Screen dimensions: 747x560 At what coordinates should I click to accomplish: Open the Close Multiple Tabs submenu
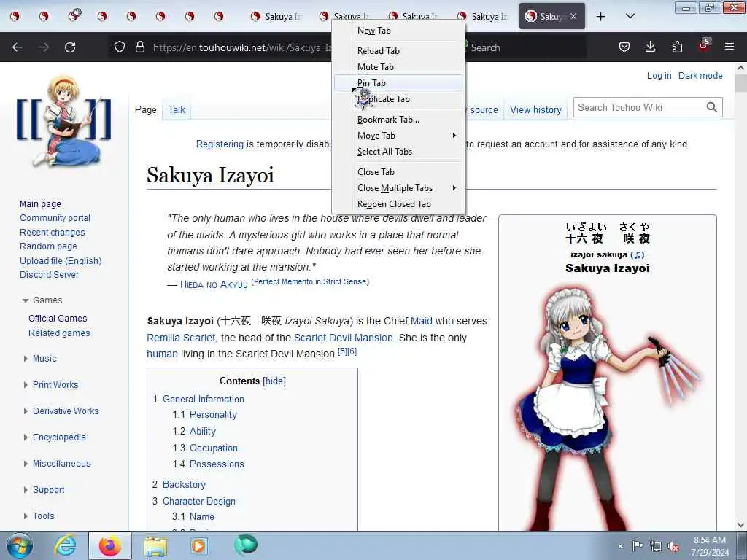[398, 188]
